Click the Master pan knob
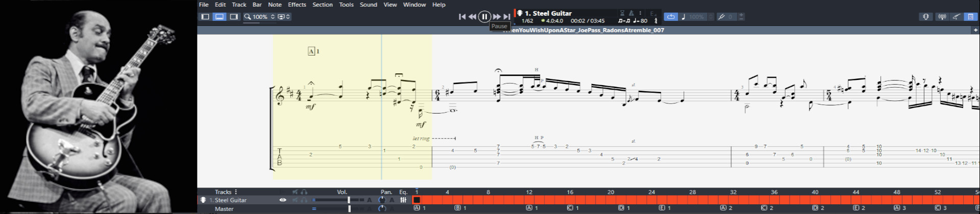Image resolution: width=980 pixels, height=214 pixels. [x=382, y=209]
